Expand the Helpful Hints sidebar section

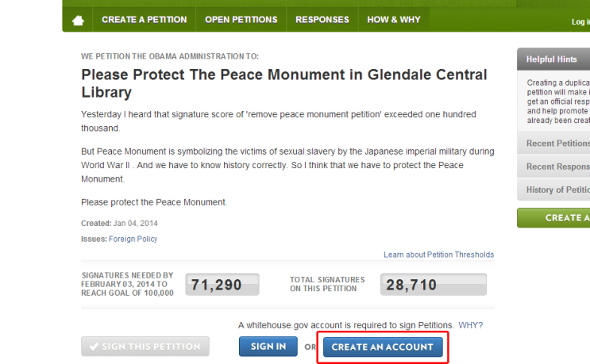click(x=553, y=59)
